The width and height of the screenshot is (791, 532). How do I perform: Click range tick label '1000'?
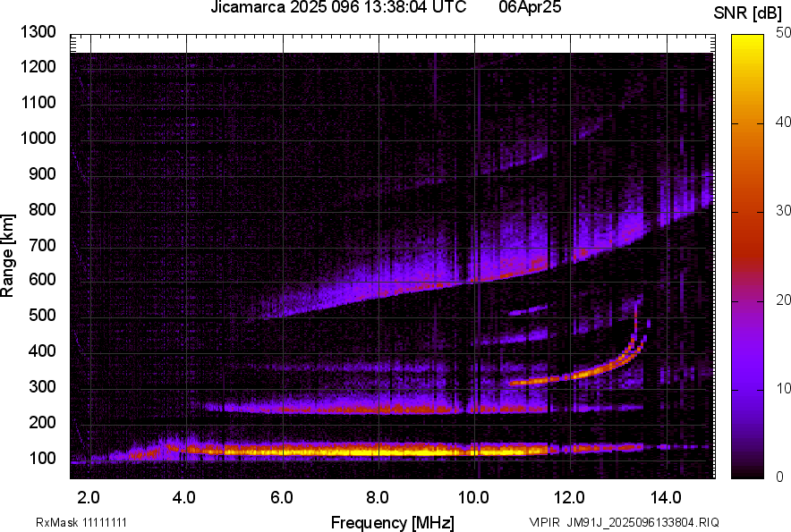(38, 138)
